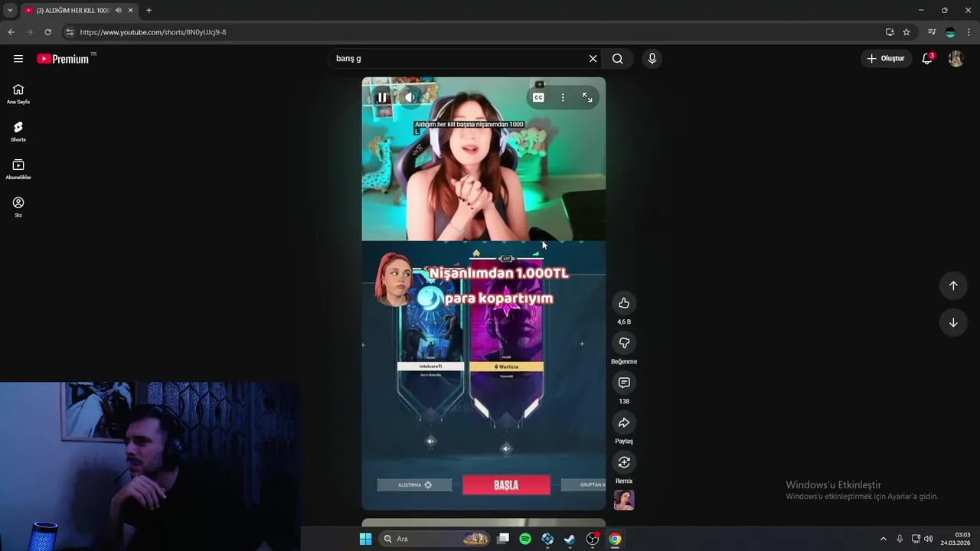The height and width of the screenshot is (551, 980).
Task: Open system volume tray icon
Action: tap(929, 539)
